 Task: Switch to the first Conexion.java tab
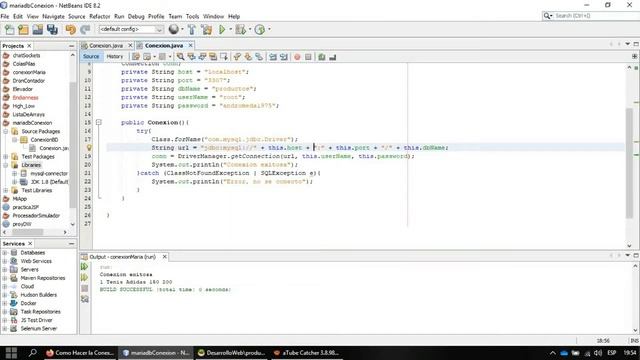[x=105, y=46]
